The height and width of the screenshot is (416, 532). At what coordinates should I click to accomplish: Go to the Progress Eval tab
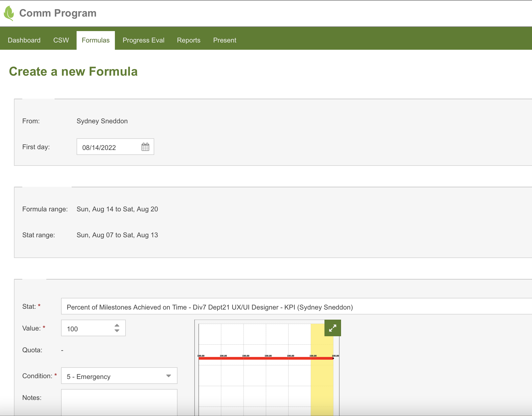point(143,40)
